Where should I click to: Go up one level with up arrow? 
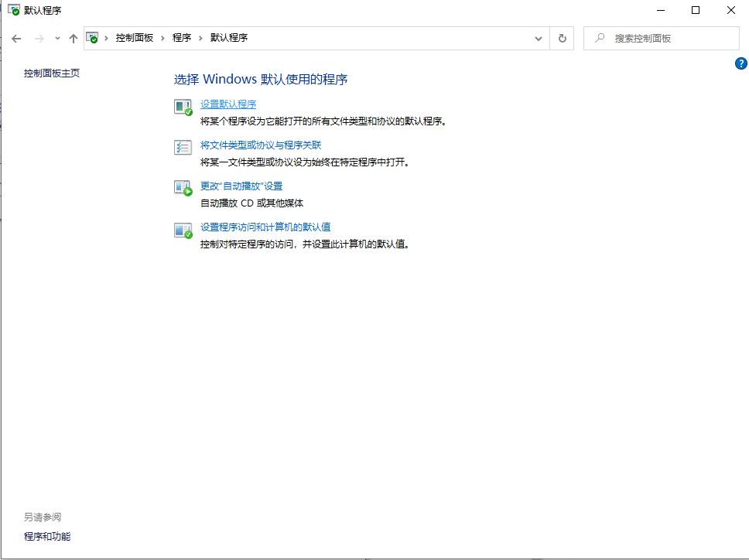74,38
